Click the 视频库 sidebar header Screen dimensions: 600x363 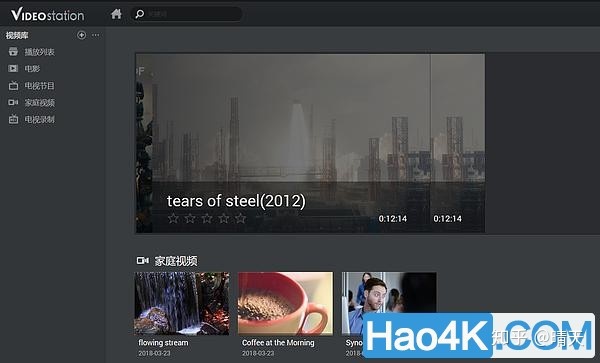click(x=17, y=36)
